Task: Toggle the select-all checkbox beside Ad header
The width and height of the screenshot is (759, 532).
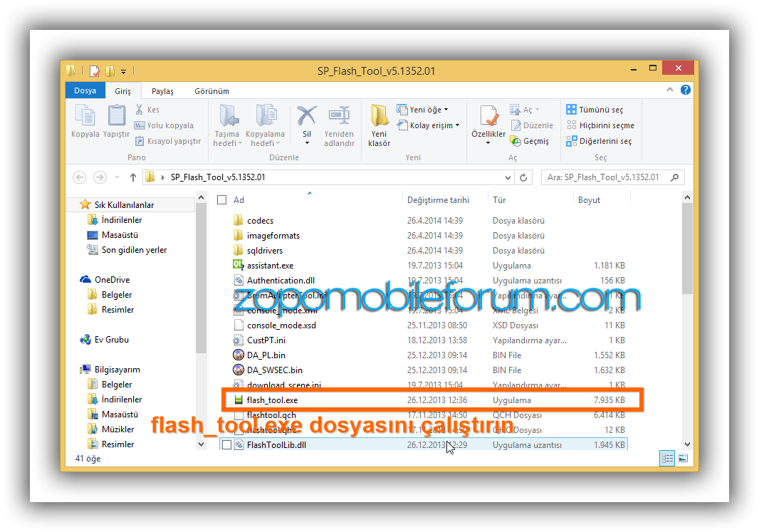Action: pos(222,200)
